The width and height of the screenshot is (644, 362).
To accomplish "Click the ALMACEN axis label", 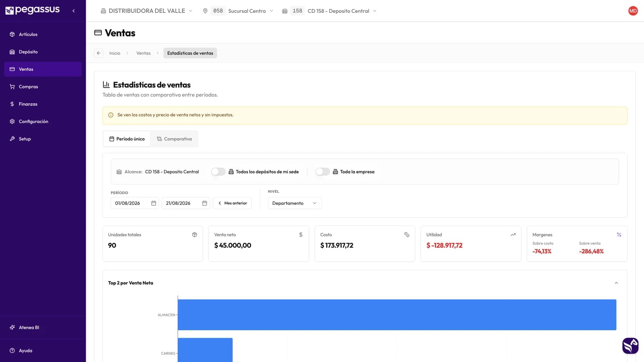I will pyautogui.click(x=166, y=315).
